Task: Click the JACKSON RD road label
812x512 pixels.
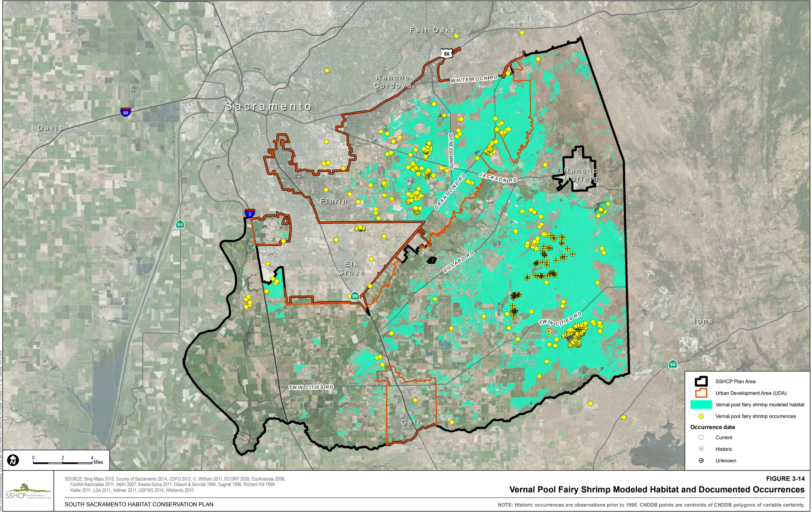Action: [498, 177]
